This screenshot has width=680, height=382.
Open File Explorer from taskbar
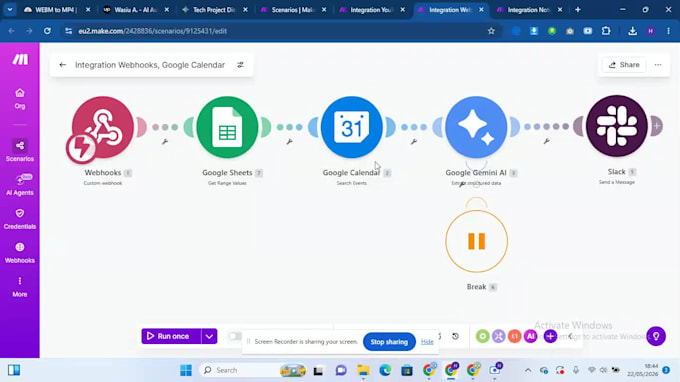[363, 370]
